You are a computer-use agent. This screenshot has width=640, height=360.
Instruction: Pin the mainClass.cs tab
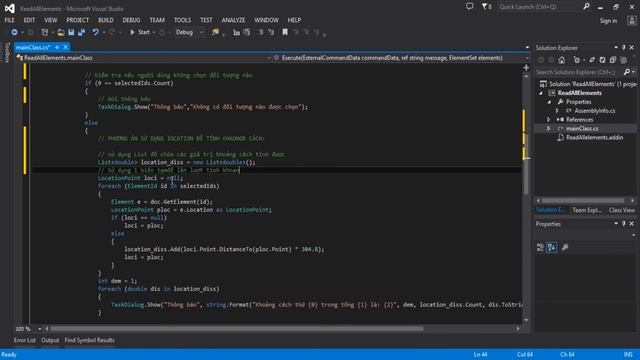click(57, 47)
